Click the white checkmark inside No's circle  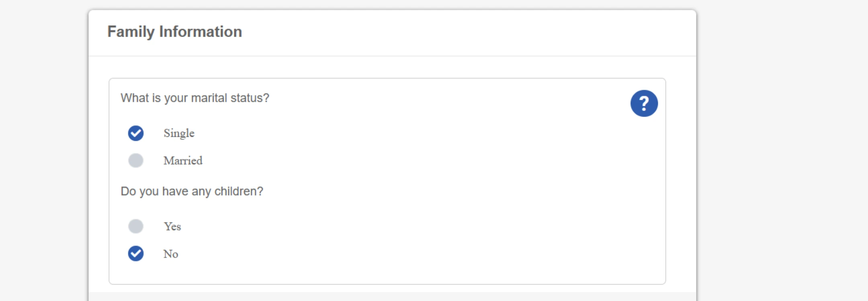coord(136,254)
